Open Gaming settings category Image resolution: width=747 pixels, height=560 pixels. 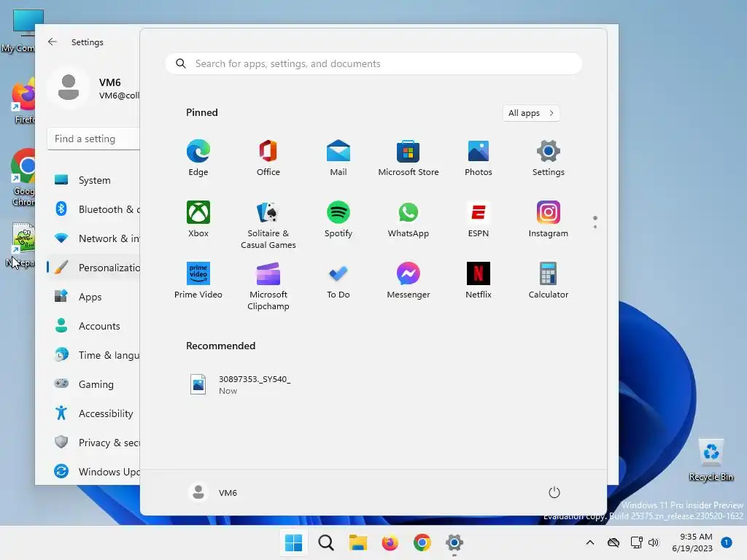[94, 384]
